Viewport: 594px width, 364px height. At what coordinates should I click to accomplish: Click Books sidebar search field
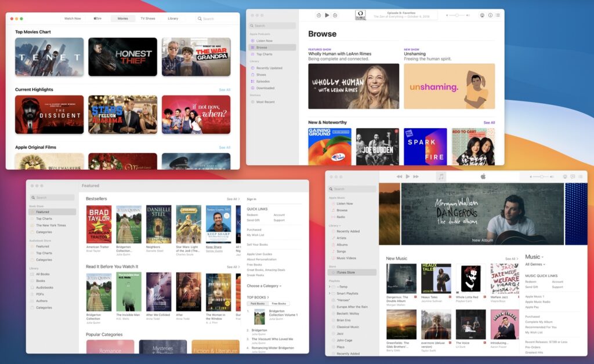(x=52, y=198)
